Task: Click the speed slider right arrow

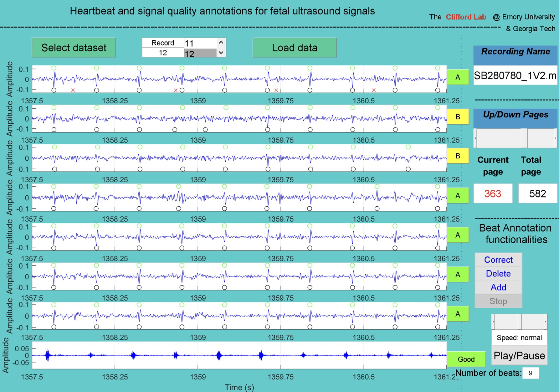Action: [545, 322]
